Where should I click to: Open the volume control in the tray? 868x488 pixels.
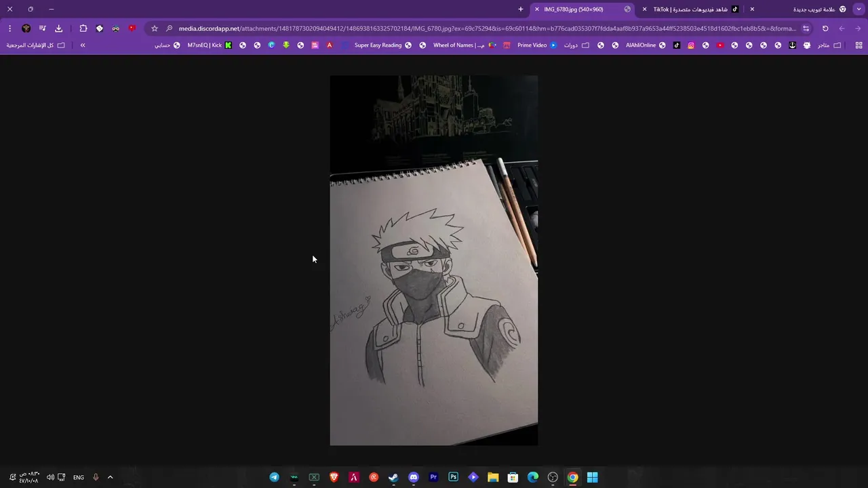[50, 477]
